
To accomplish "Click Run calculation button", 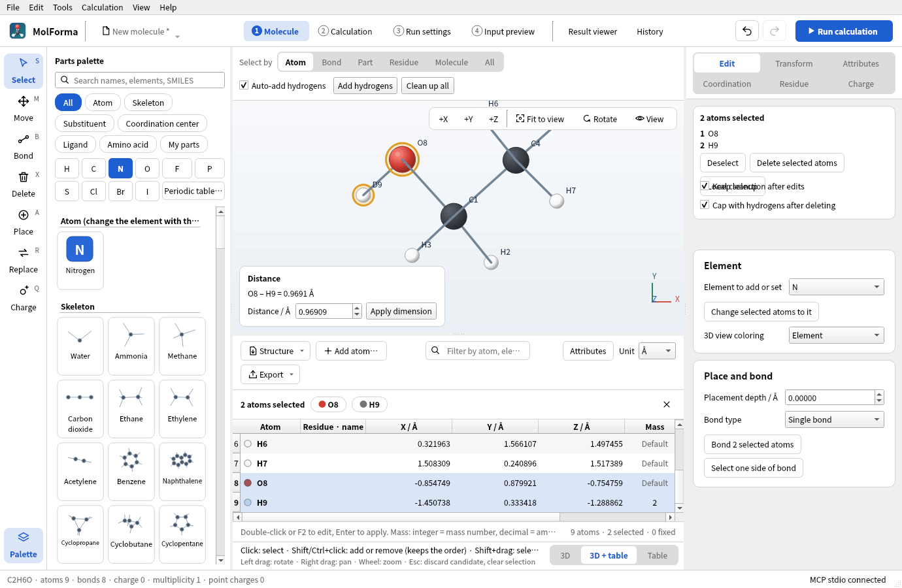I will coord(844,31).
